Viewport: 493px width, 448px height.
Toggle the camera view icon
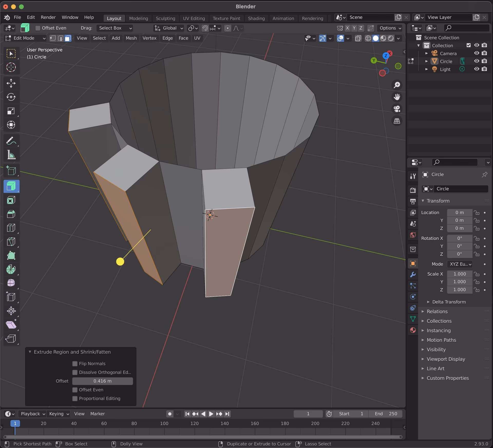(397, 109)
